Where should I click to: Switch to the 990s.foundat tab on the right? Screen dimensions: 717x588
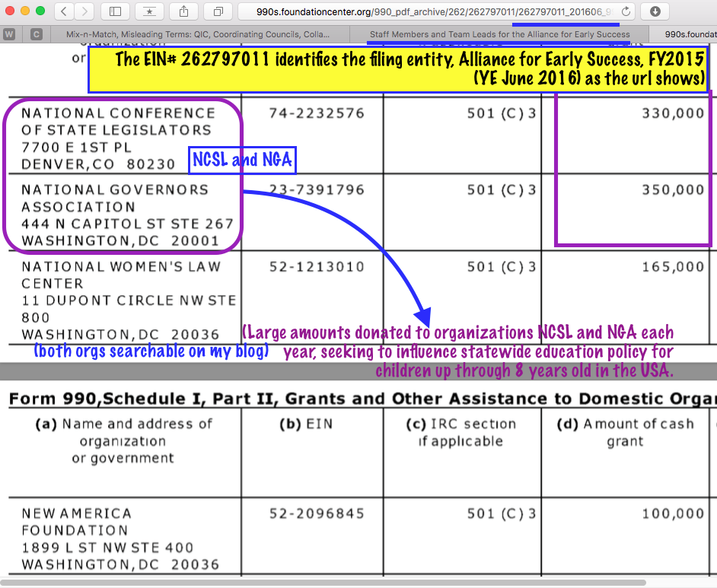[689, 34]
